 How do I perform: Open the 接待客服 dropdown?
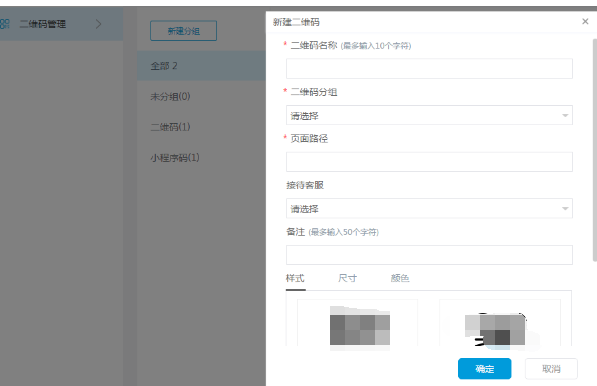[x=429, y=208]
